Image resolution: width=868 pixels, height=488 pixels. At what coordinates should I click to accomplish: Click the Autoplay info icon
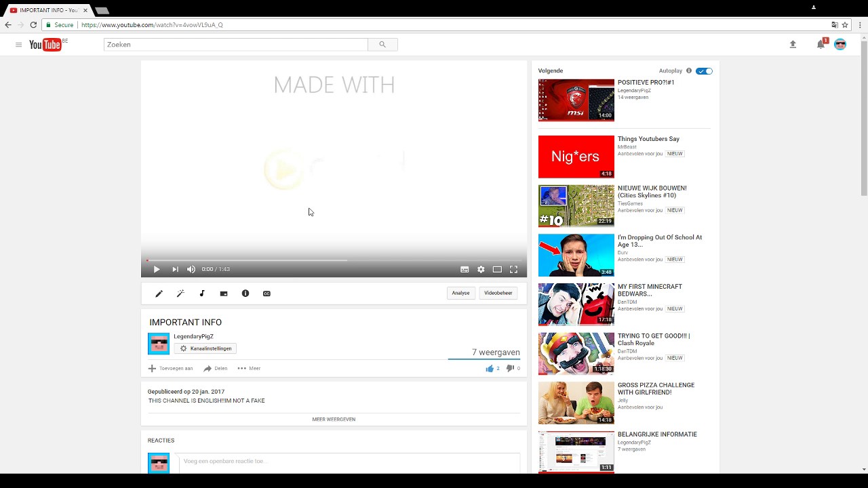689,70
